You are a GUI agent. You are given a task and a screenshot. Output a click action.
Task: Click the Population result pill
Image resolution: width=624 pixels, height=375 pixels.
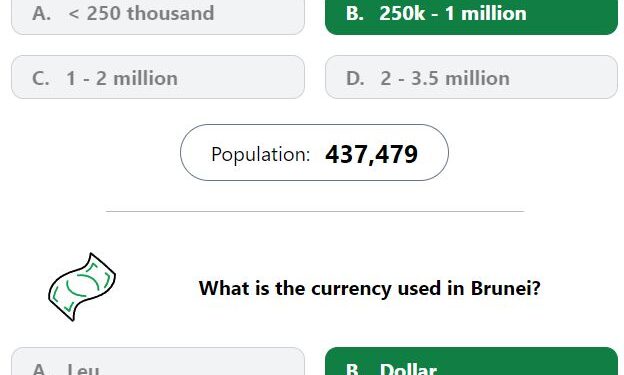click(314, 152)
